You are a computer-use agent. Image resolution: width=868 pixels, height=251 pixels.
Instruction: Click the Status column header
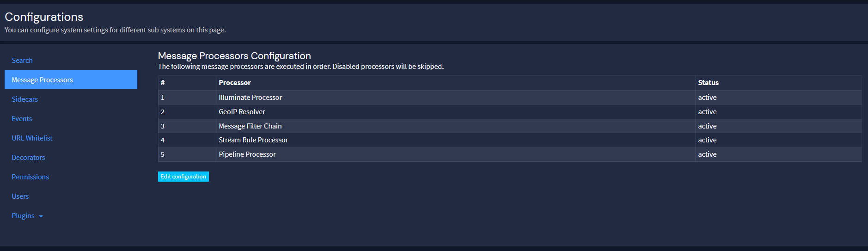(x=708, y=83)
